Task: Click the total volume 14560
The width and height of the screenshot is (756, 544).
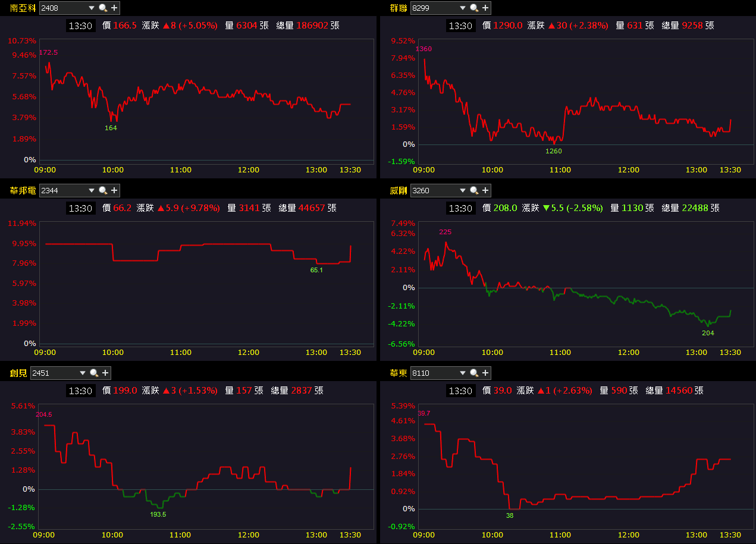Action: click(679, 391)
